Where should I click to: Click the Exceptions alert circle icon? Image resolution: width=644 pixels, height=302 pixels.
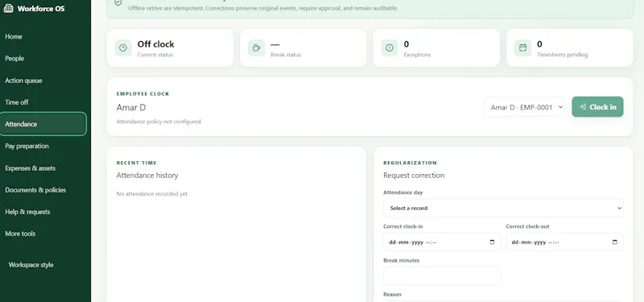pyautogui.click(x=390, y=48)
